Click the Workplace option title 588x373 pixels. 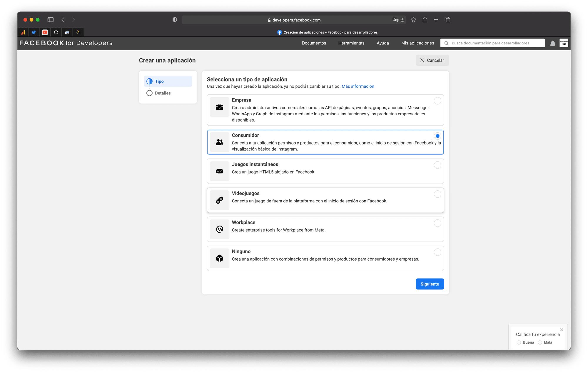pos(243,223)
